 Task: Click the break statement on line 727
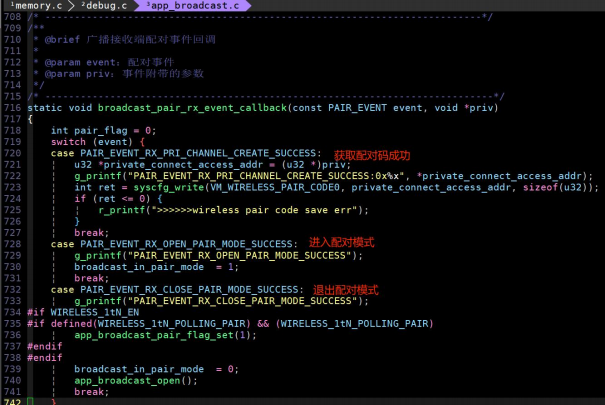[91, 233]
